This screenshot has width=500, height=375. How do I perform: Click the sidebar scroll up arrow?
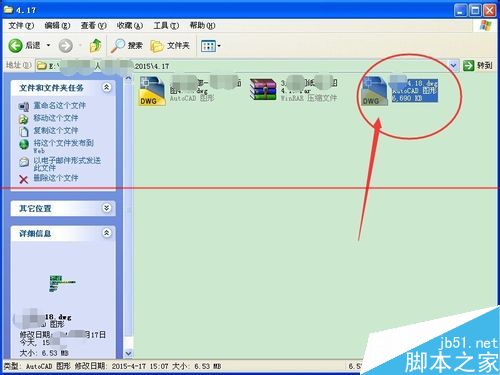click(128, 79)
